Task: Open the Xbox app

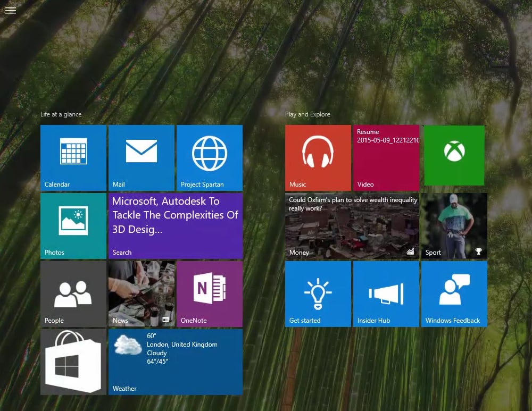Action: pyautogui.click(x=454, y=155)
